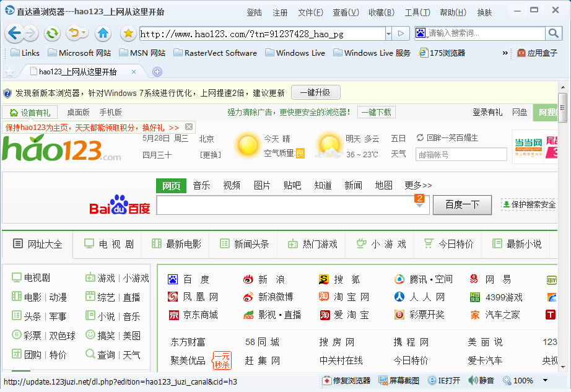The width and height of the screenshot is (571, 392).
Task: Expand the bookmarks bar overflow chevron
Action: (505, 53)
